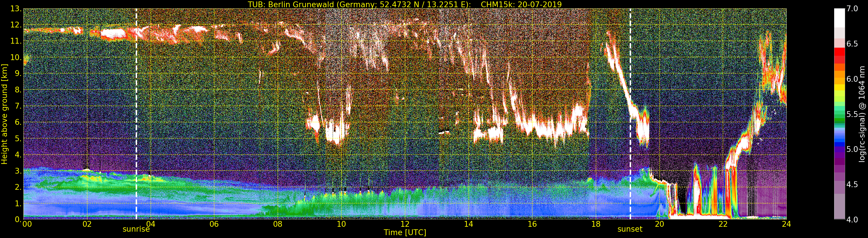The height and width of the screenshot is (238, 868).
Task: Click the colorbar tick label '7.0'
Action: click(852, 9)
